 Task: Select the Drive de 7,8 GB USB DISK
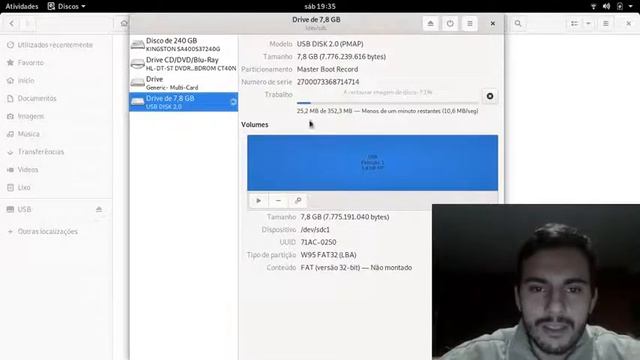click(183, 102)
